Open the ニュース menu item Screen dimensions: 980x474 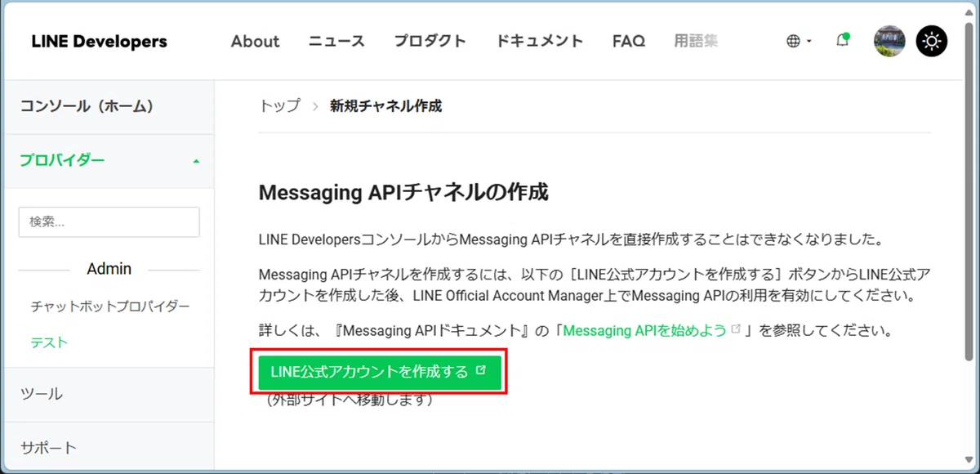[336, 41]
